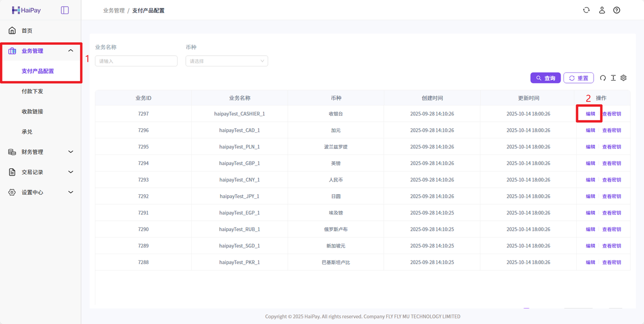644x324 pixels.
Task: Click the refresh icon in top header
Action: (586, 10)
